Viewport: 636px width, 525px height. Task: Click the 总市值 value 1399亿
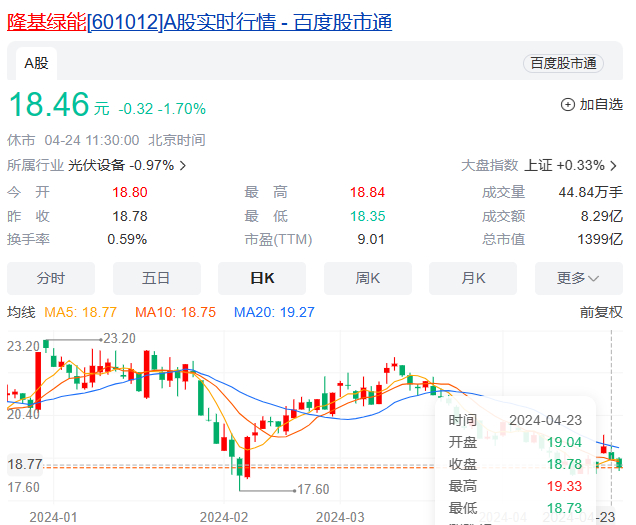(x=600, y=239)
